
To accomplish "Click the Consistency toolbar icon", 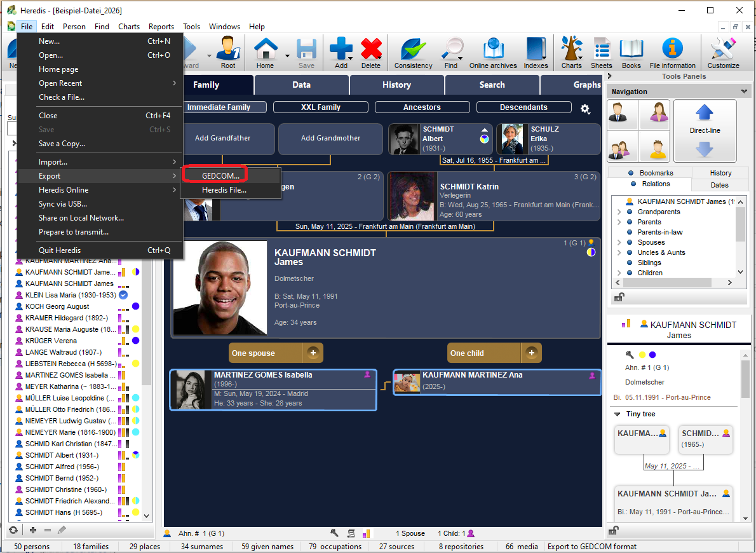I will click(x=413, y=51).
